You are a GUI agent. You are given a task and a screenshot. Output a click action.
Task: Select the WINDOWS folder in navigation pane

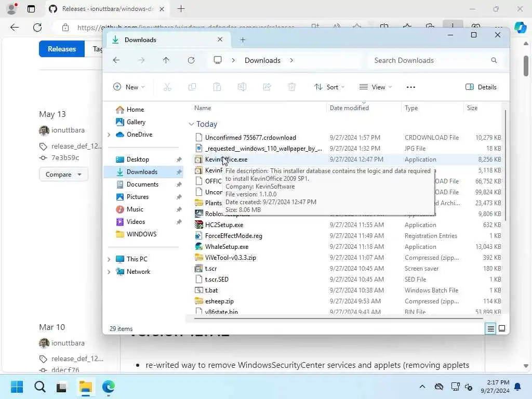(x=141, y=234)
